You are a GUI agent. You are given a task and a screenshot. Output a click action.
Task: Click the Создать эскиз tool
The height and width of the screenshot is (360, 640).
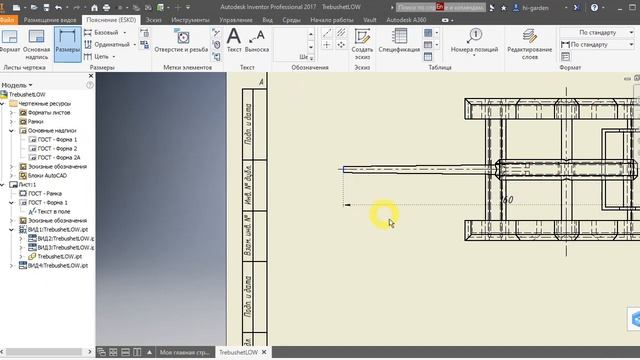click(362, 44)
